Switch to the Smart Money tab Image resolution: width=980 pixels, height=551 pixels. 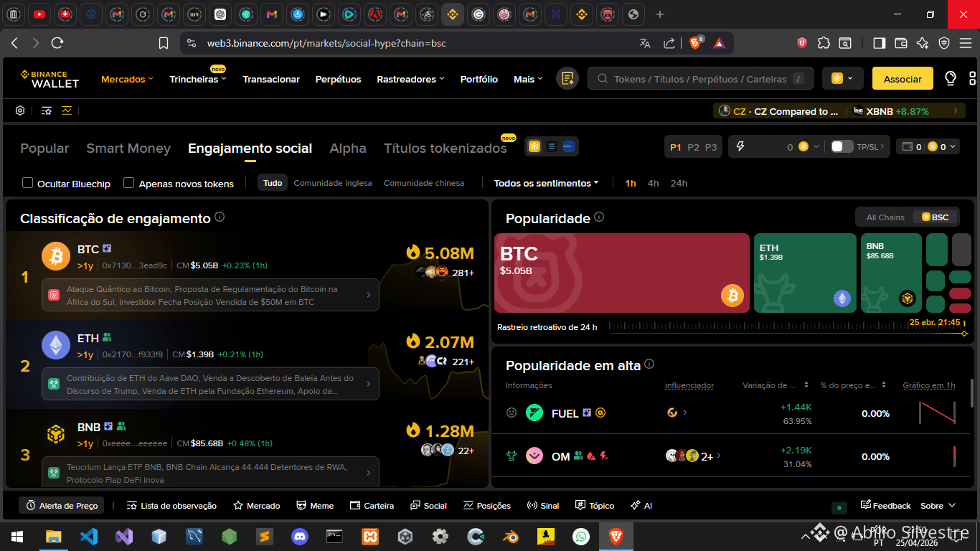[x=128, y=149]
